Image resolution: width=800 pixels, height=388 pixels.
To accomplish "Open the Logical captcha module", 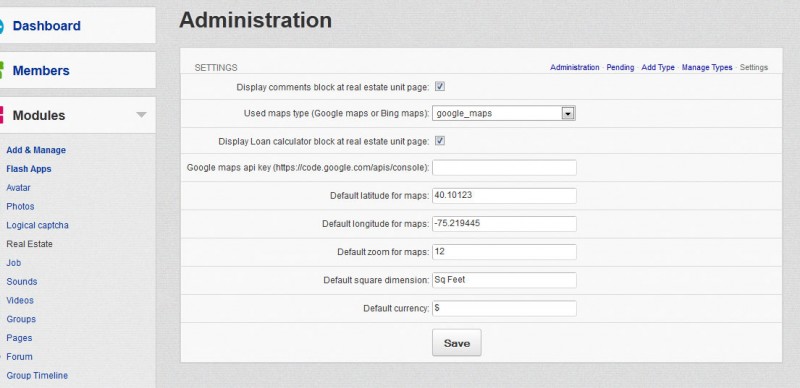I will 37,225.
